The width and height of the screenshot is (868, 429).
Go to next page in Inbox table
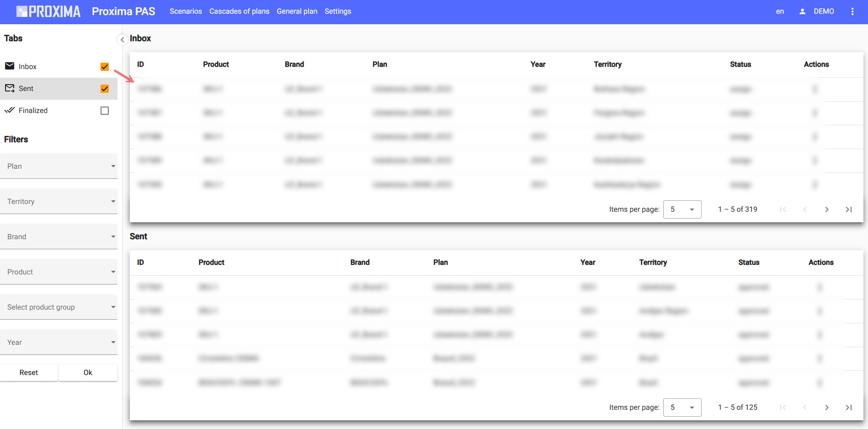(826, 209)
